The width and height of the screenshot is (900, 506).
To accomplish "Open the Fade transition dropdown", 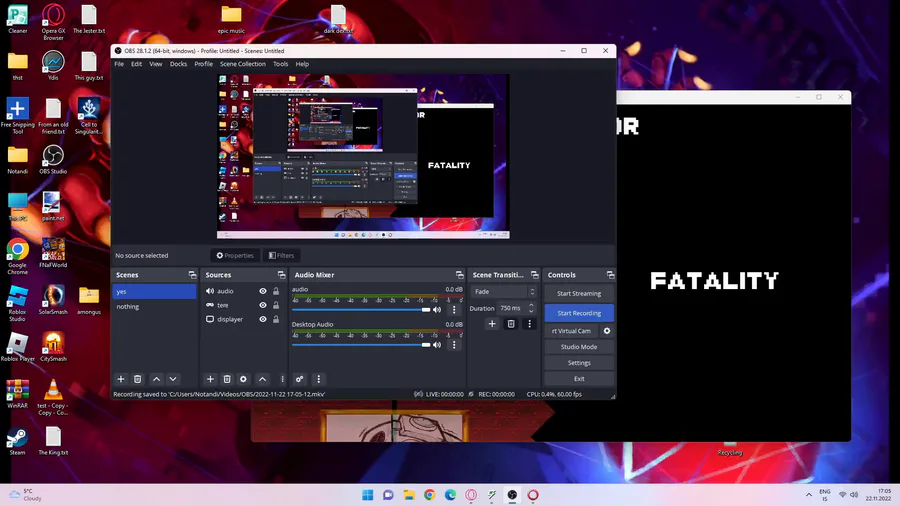I will click(503, 291).
